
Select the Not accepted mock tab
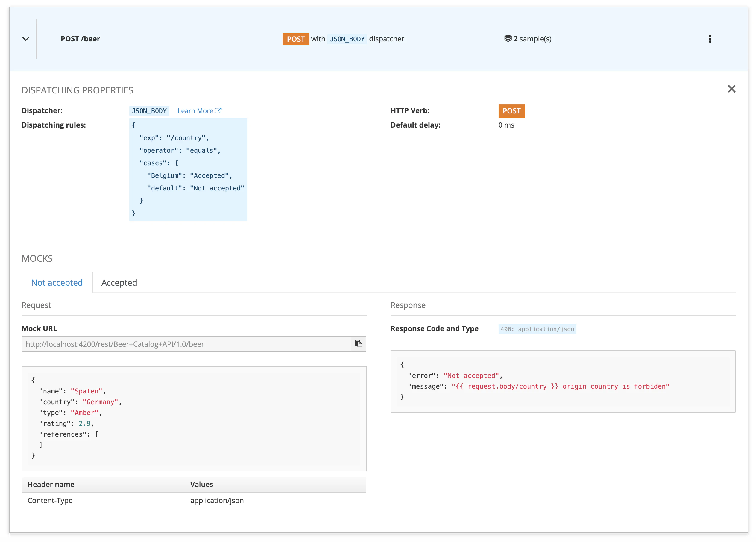point(57,282)
